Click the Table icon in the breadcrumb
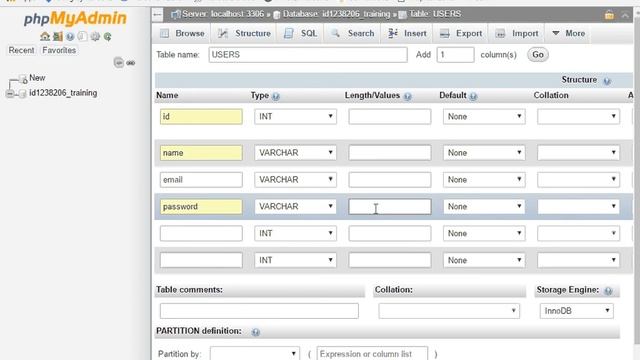 [402, 15]
